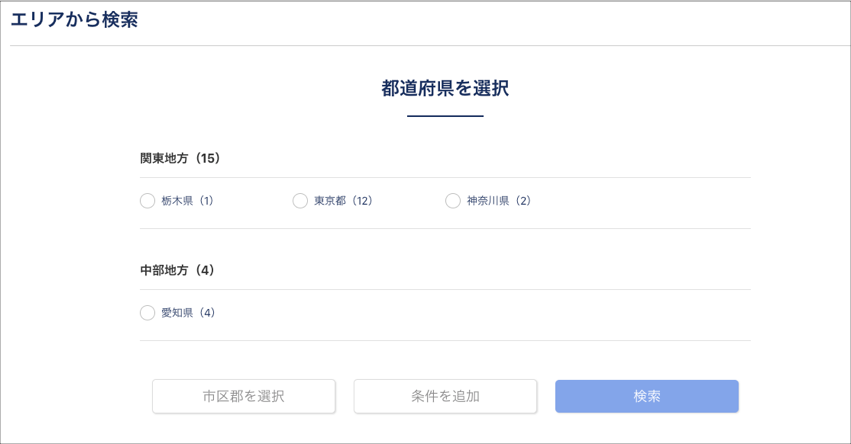The width and height of the screenshot is (851, 444).
Task: Click the 神奈川県（2）label text
Action: (x=498, y=201)
